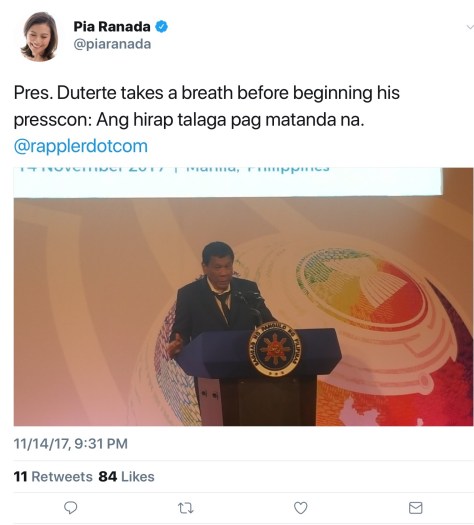Expand the tweet options chevron
This screenshot has height=525, width=474.
coord(470,27)
